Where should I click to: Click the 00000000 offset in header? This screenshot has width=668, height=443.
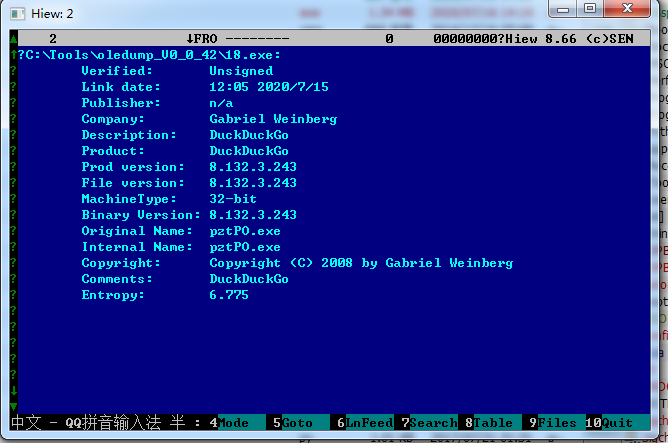(x=465, y=39)
